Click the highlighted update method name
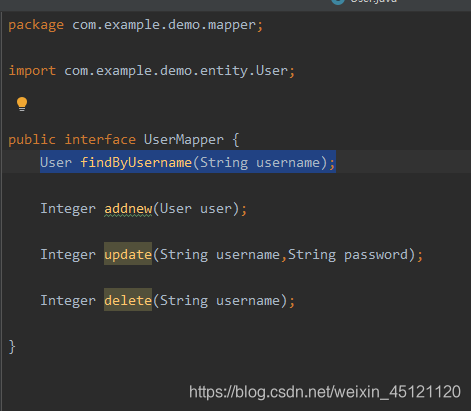 click(x=128, y=255)
